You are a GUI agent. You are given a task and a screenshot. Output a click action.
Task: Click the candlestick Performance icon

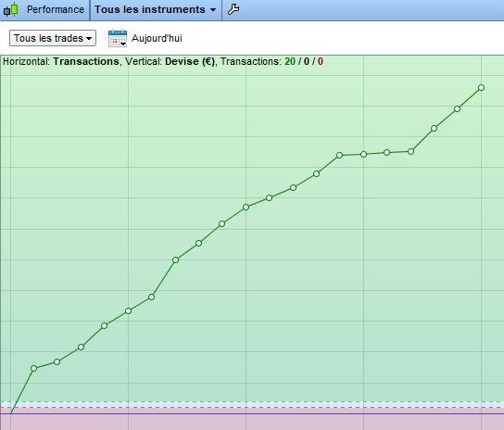click(x=10, y=9)
